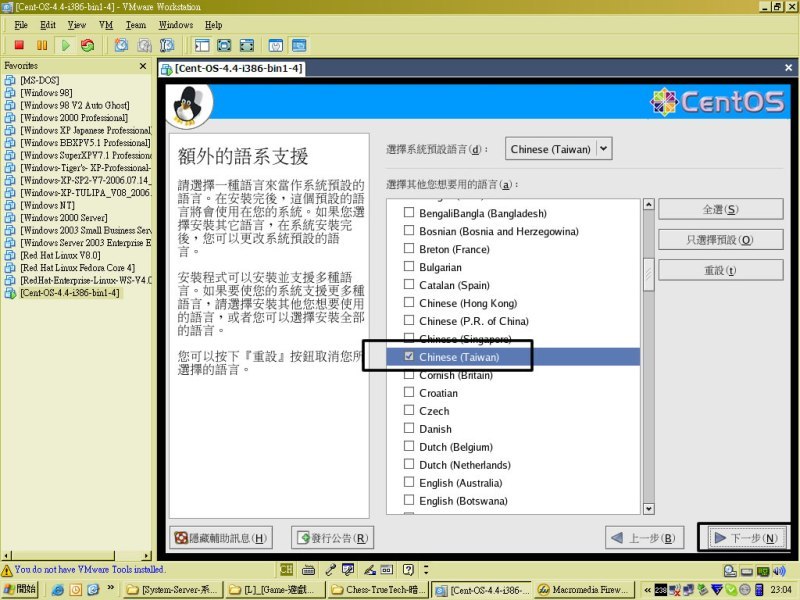
Task: Select the Cent-OS-4.4-i386-bin1-4 tab
Action: 233,68
